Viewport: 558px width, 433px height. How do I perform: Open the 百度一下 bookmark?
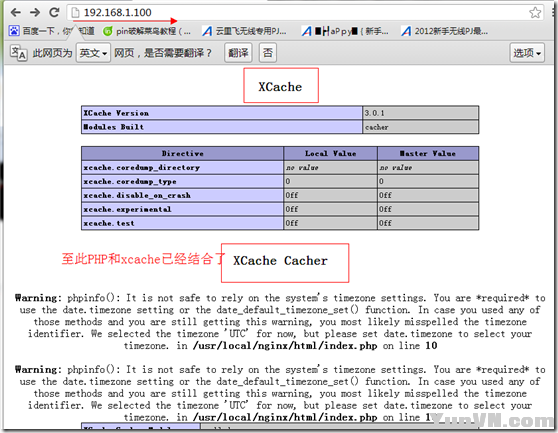pos(52,31)
